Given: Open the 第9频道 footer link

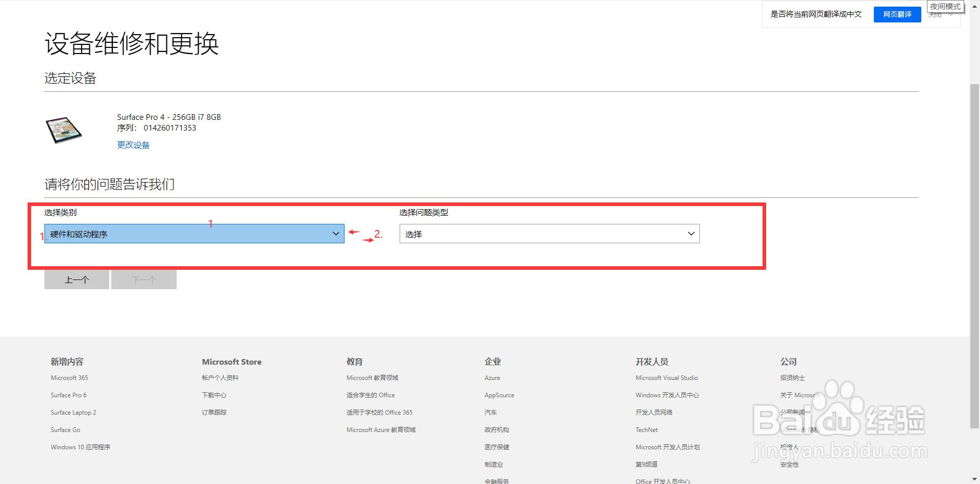Looking at the screenshot, I should [x=647, y=465].
